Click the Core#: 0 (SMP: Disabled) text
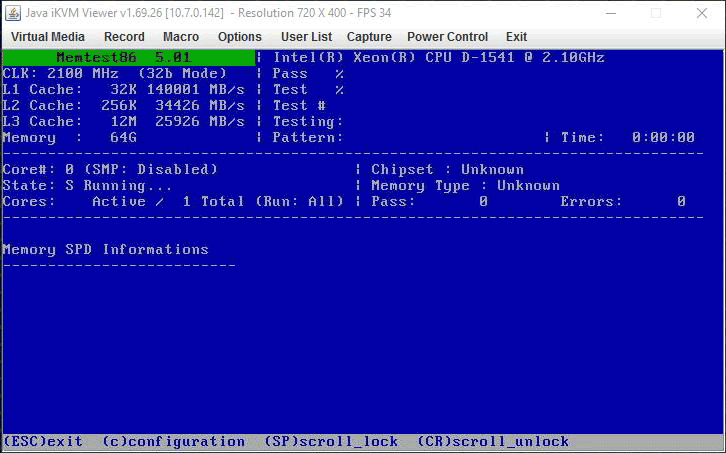Image resolution: width=726 pixels, height=453 pixels. [x=110, y=170]
